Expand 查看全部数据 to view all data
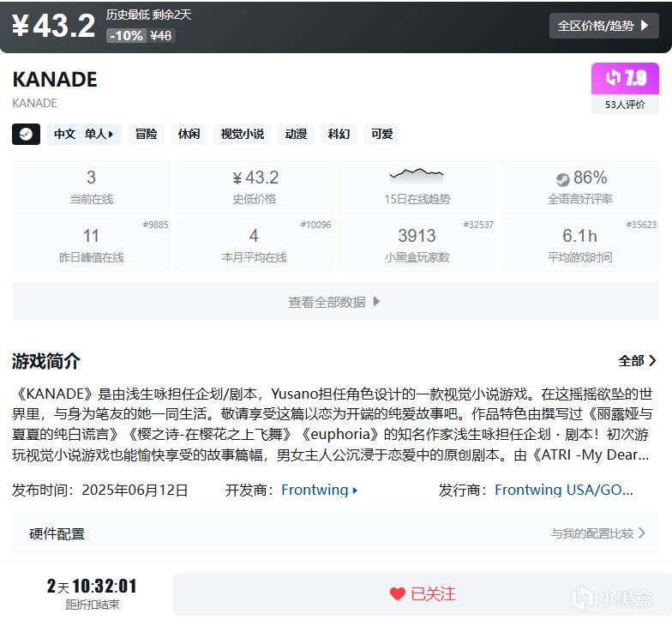 (x=336, y=302)
